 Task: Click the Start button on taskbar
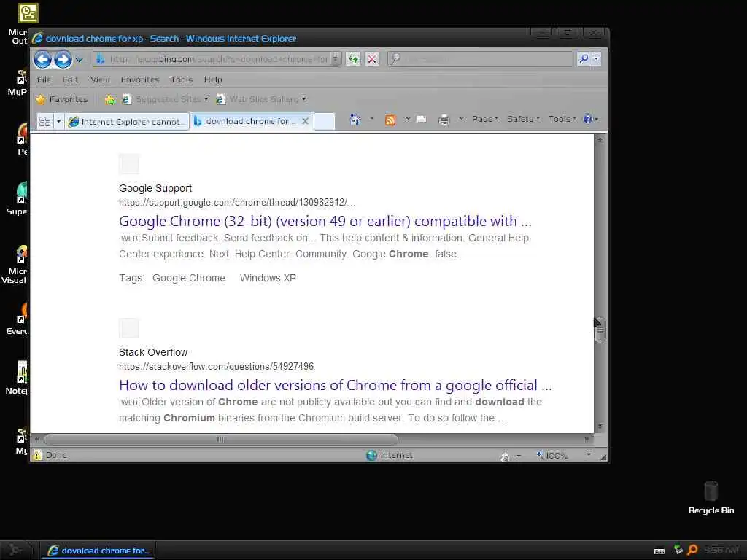point(16,550)
